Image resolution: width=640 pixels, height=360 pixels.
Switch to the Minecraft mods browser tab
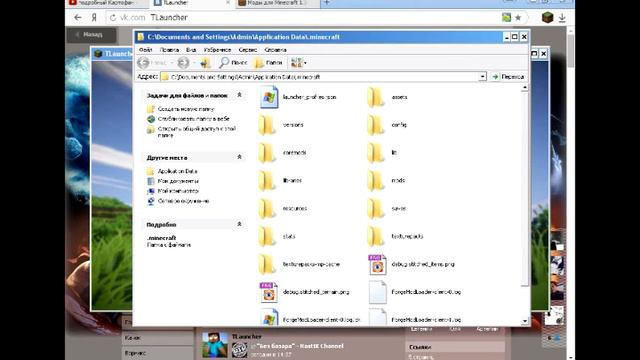tap(278, 3)
